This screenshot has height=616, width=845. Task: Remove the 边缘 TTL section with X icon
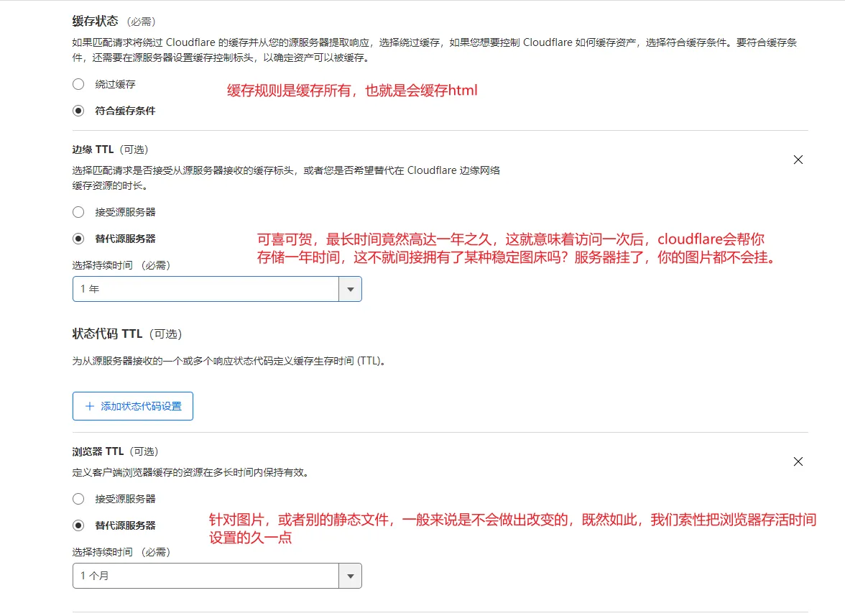coord(798,160)
